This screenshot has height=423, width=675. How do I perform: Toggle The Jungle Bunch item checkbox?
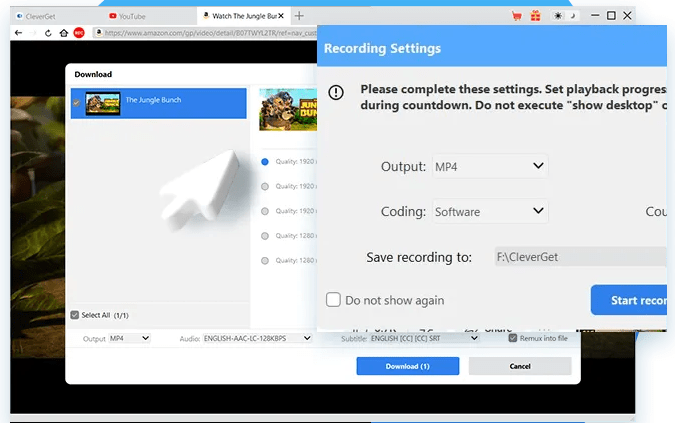click(x=76, y=103)
